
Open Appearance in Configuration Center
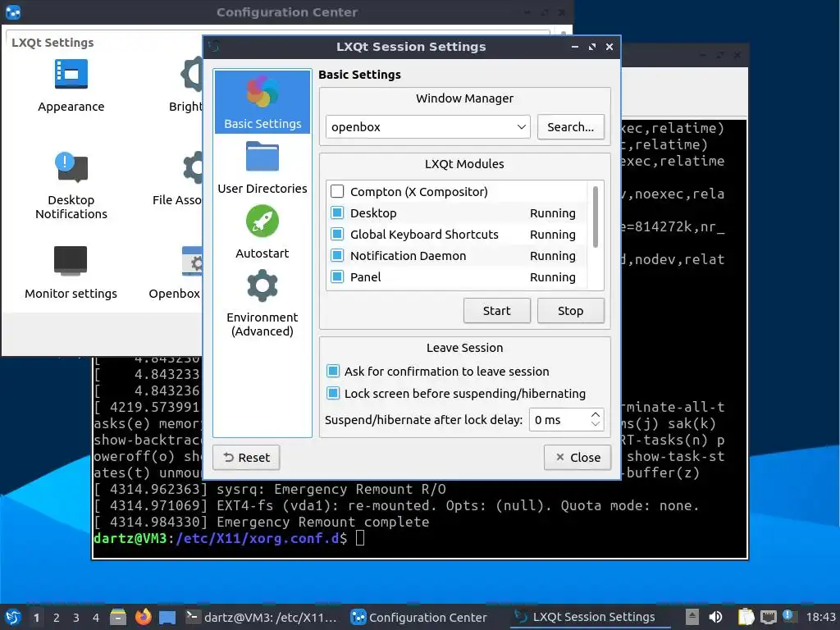71,85
